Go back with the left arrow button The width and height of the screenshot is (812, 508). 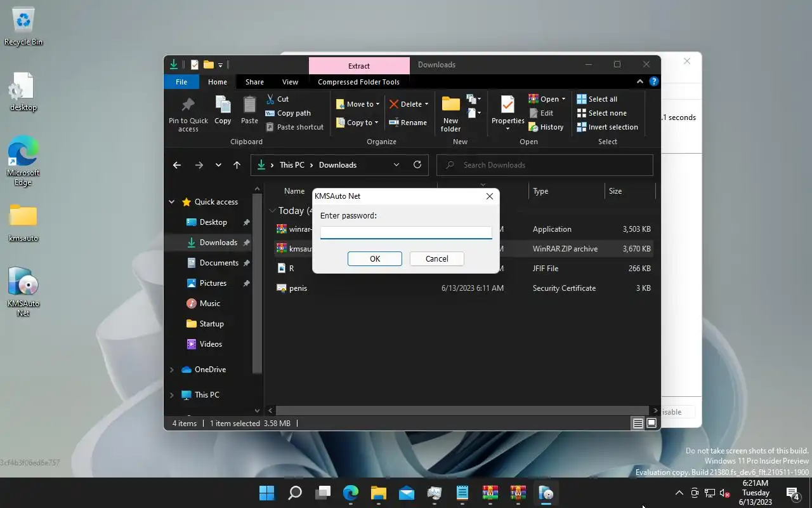pos(177,165)
